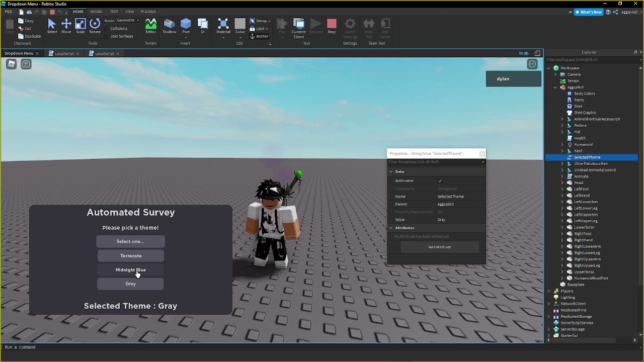Click the What's New button

pos(588,12)
